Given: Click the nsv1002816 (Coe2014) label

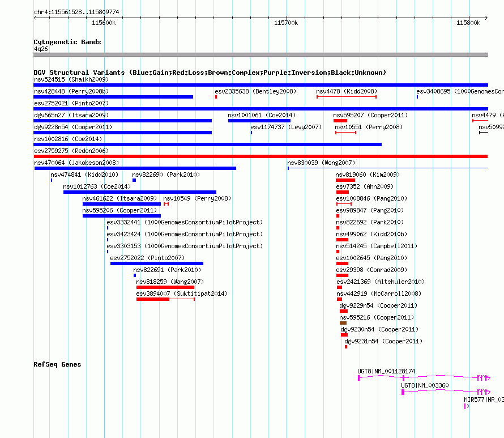Looking at the screenshot, I should click(68, 139).
